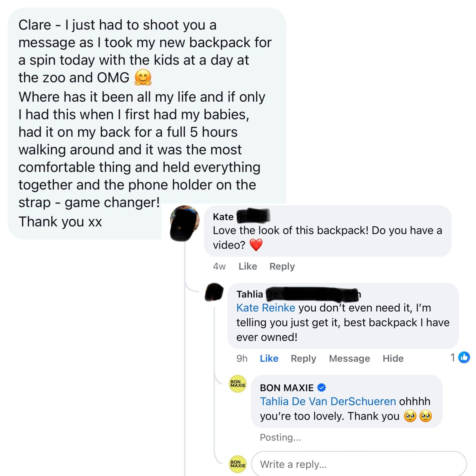Hide Tahlia's comment
Screen dimensions: 476x476
point(393,358)
